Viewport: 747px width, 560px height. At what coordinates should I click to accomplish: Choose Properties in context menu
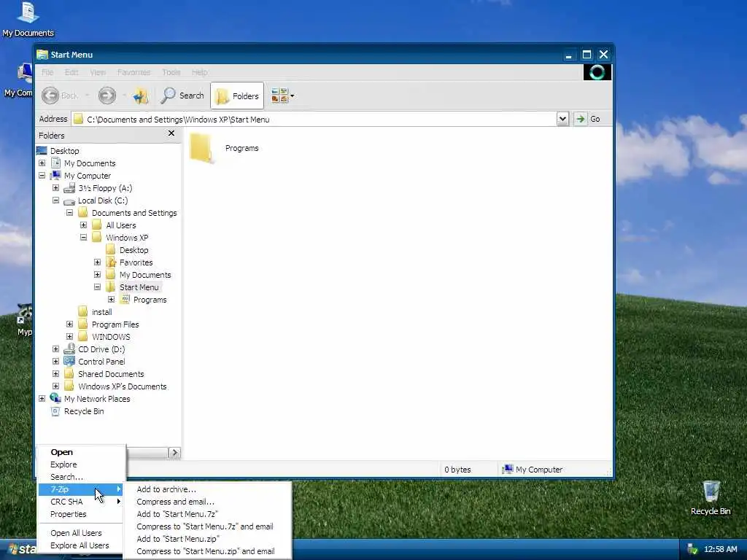[80, 514]
